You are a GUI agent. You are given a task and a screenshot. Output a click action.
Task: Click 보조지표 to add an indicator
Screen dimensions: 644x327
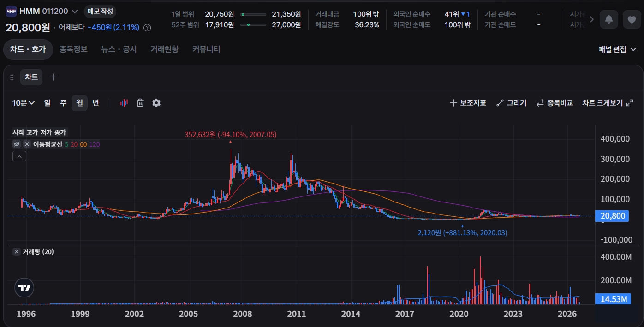click(468, 103)
